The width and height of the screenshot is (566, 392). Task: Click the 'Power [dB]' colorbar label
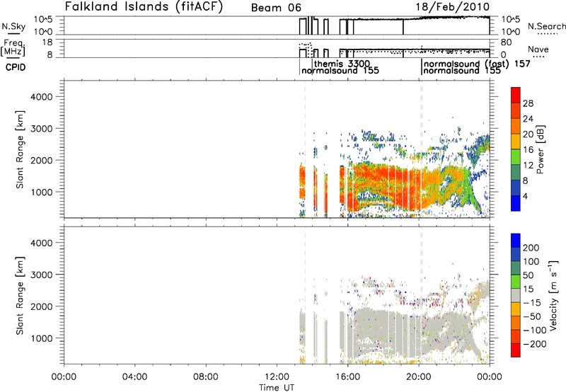coord(541,149)
